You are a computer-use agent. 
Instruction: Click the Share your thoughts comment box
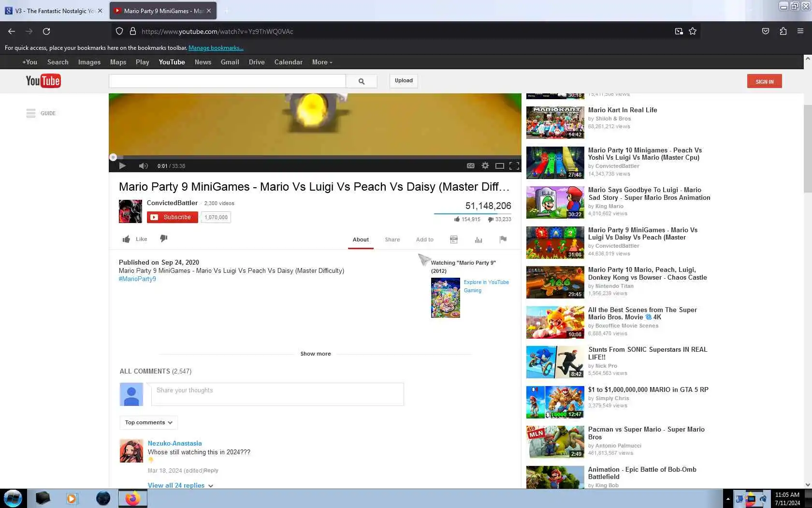click(x=277, y=394)
